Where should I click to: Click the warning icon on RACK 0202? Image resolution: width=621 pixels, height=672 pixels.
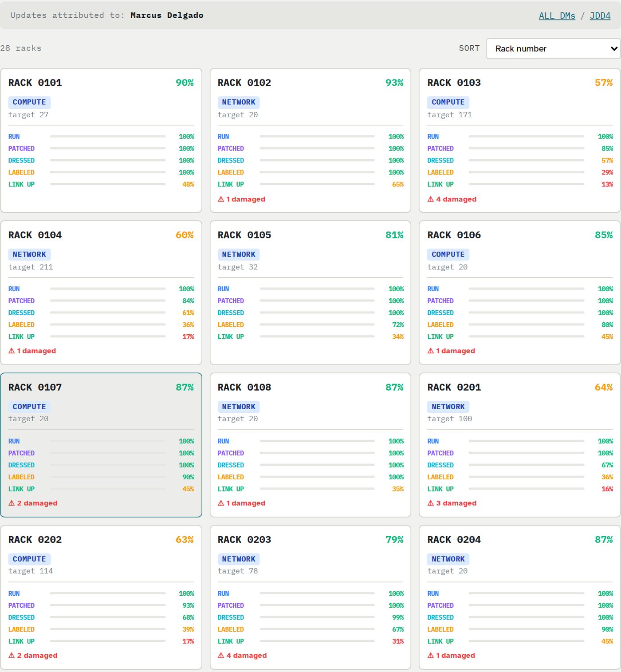point(12,655)
